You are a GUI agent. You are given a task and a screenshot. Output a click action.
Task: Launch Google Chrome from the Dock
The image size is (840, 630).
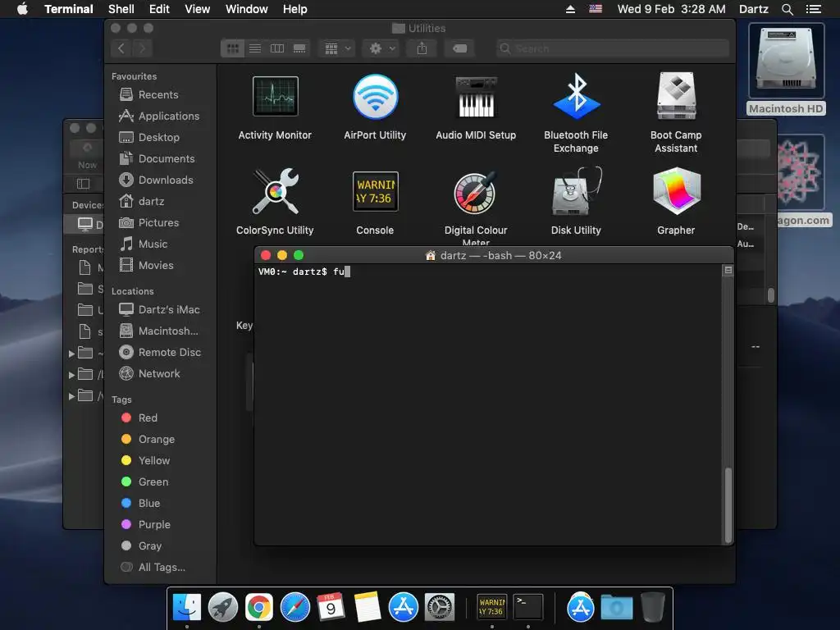[258, 608]
